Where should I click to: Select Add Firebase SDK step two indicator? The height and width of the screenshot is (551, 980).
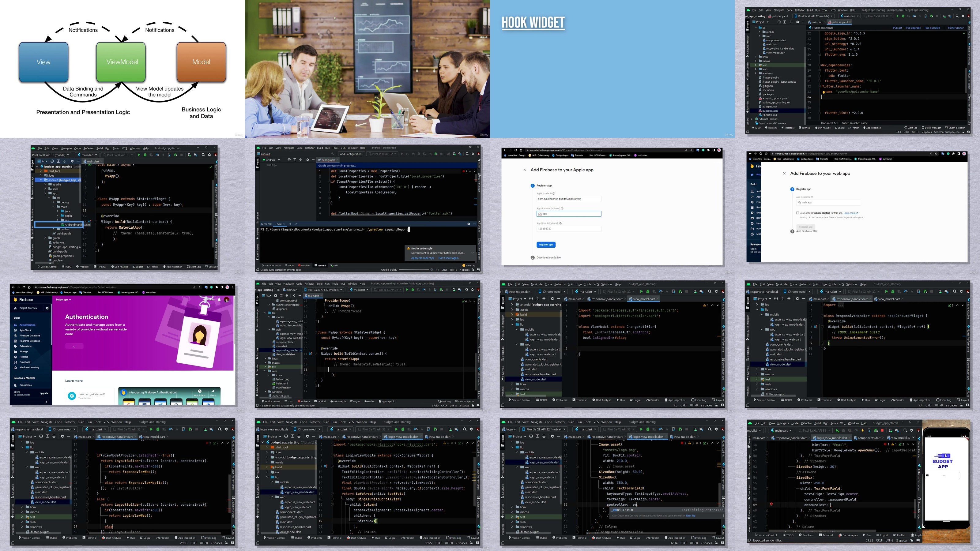coord(792,231)
